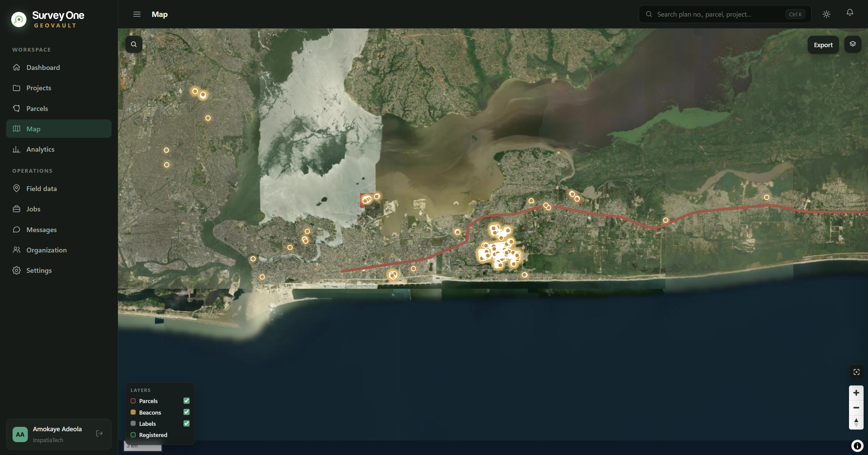The height and width of the screenshot is (455, 868).
Task: Open Settings from the sidebar
Action: point(59,270)
